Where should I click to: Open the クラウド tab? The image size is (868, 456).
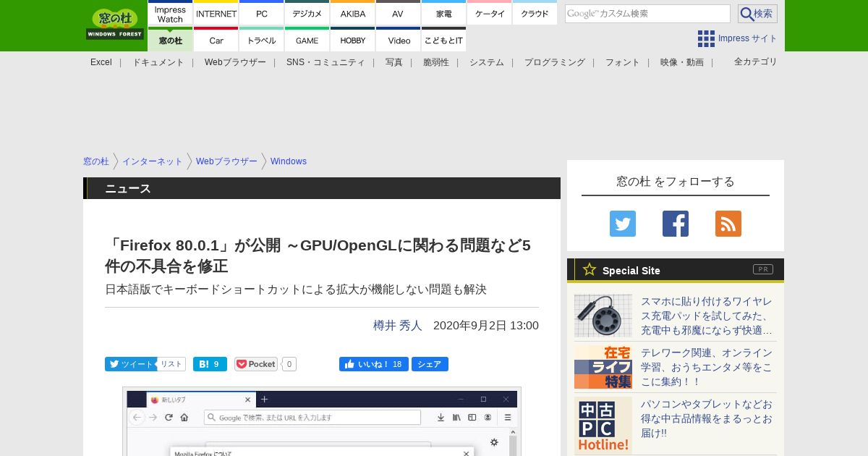[x=535, y=14]
